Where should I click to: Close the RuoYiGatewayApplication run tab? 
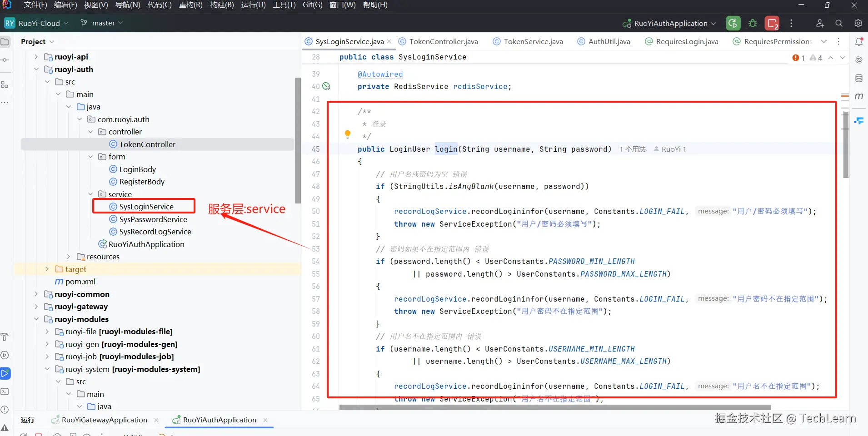(x=156, y=420)
